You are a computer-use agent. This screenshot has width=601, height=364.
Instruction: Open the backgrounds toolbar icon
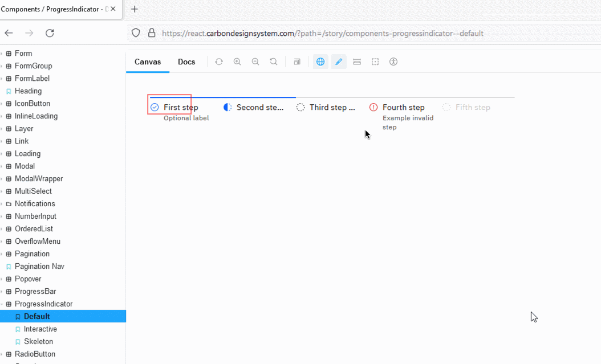[297, 62]
